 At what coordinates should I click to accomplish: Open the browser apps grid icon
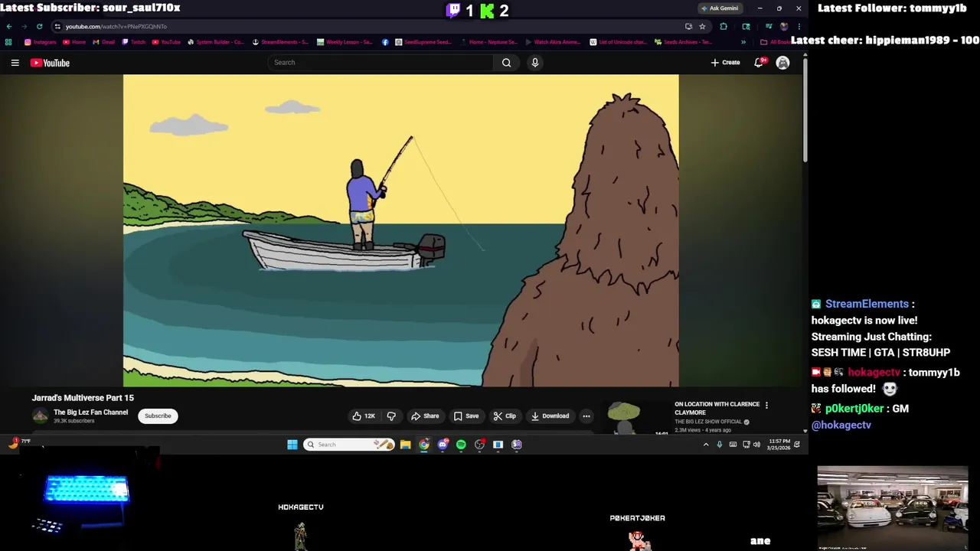pos(8,42)
